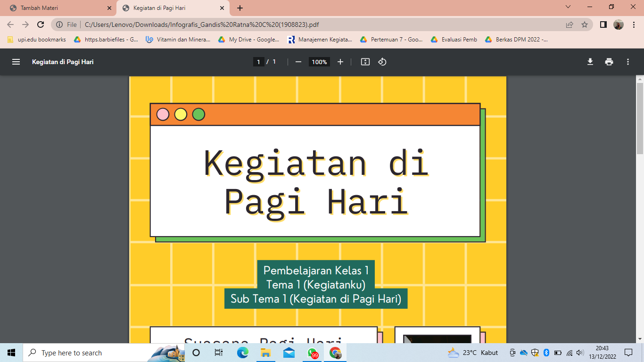Click the page number input field

pos(258,62)
